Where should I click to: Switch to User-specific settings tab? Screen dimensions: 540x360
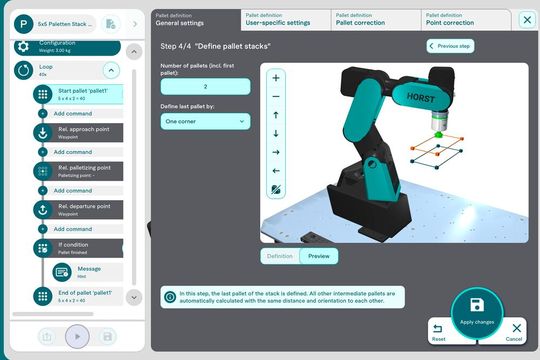286,20
